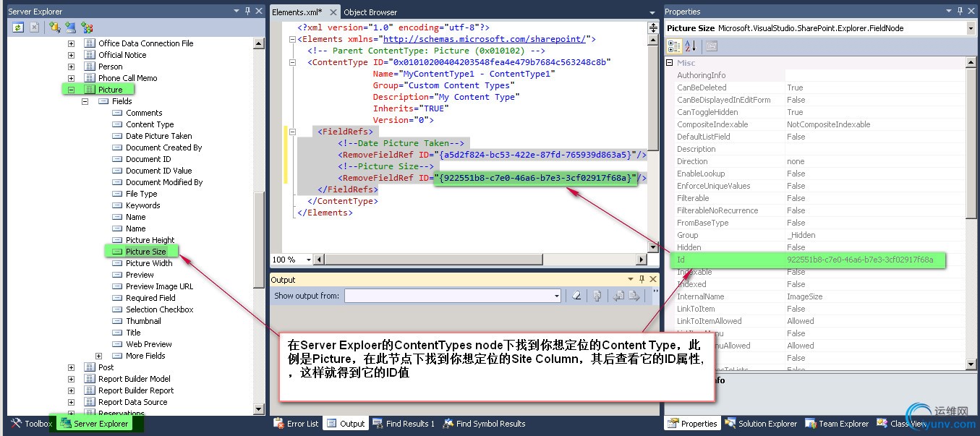Click the right scroll arrow of the editor horizontal scrollbar
This screenshot has height=436, width=980.
tap(641, 260)
